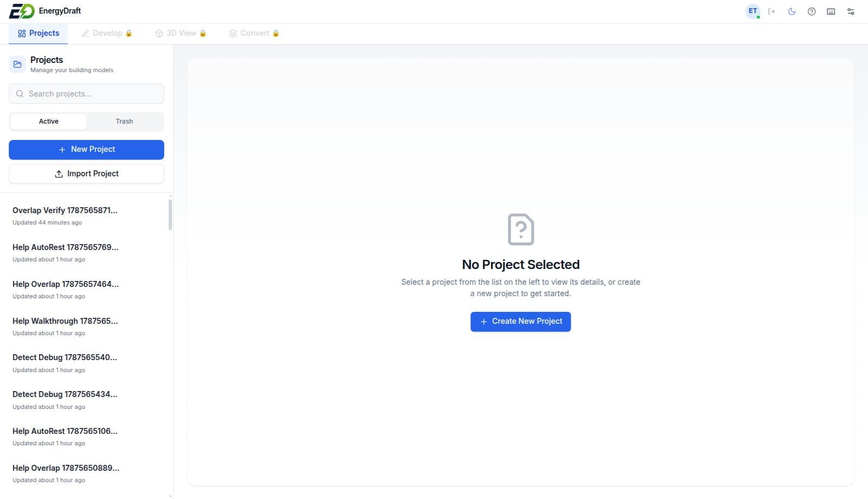Switch to the Convert tab
868x499 pixels.
[x=254, y=33]
